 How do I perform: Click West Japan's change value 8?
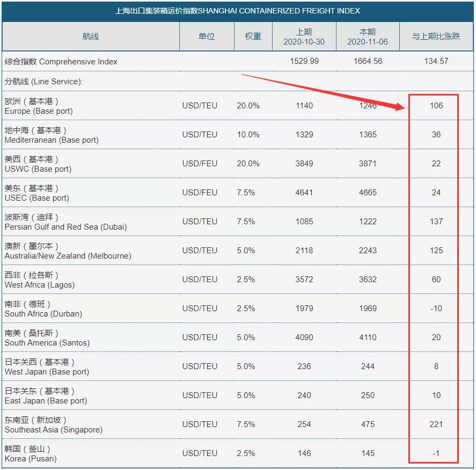[436, 366]
